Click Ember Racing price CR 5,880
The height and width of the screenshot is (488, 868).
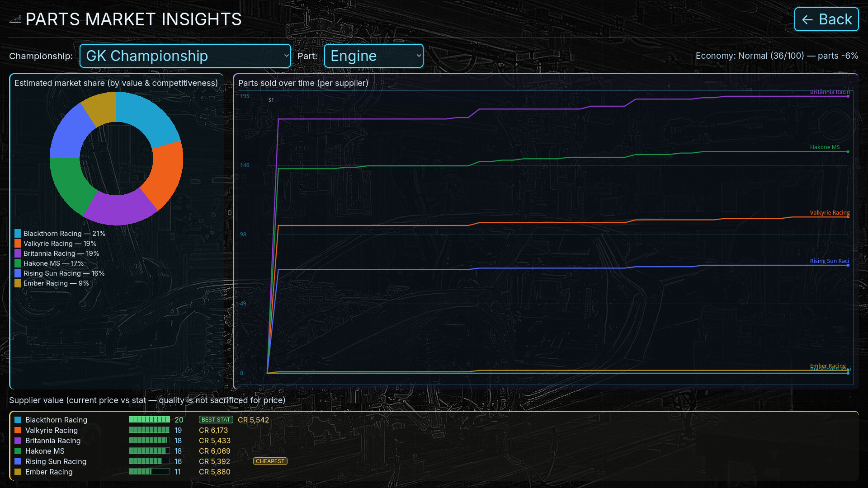point(215,472)
